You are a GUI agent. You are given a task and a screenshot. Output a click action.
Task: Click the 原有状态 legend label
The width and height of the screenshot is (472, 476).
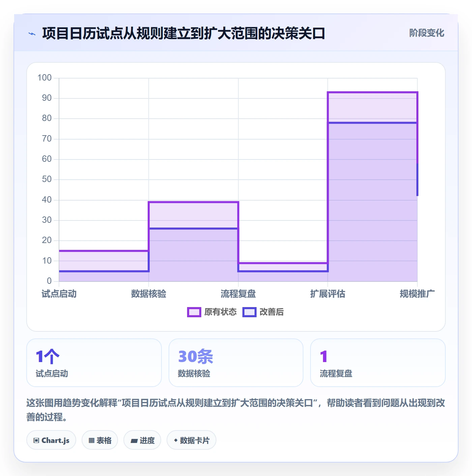pyautogui.click(x=220, y=312)
